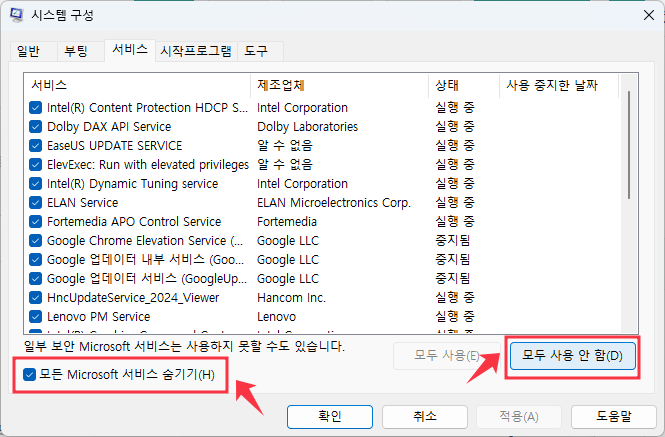Select the Lenovo manufacturer cell
This screenshot has width=665, height=437.
tap(277, 317)
